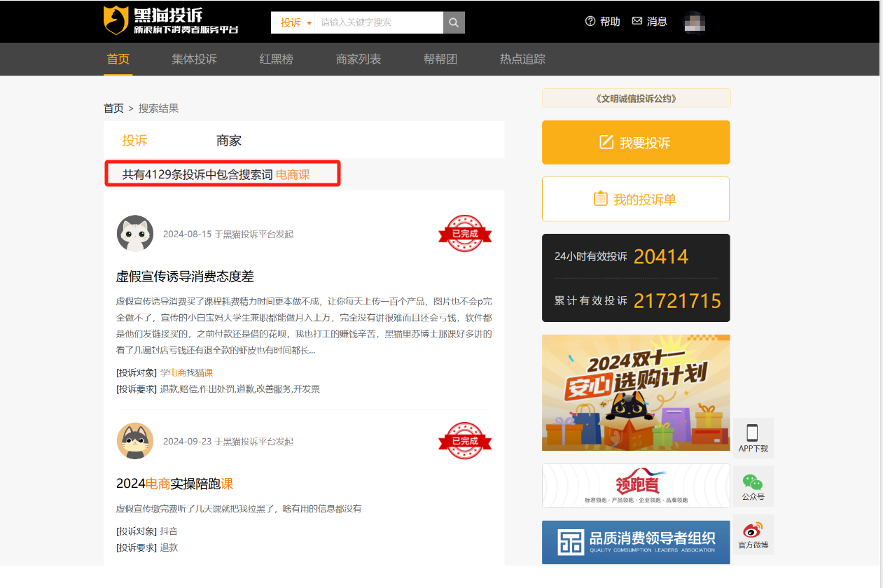Expand the 投诉 search type dropdown
883x588 pixels.
point(295,22)
